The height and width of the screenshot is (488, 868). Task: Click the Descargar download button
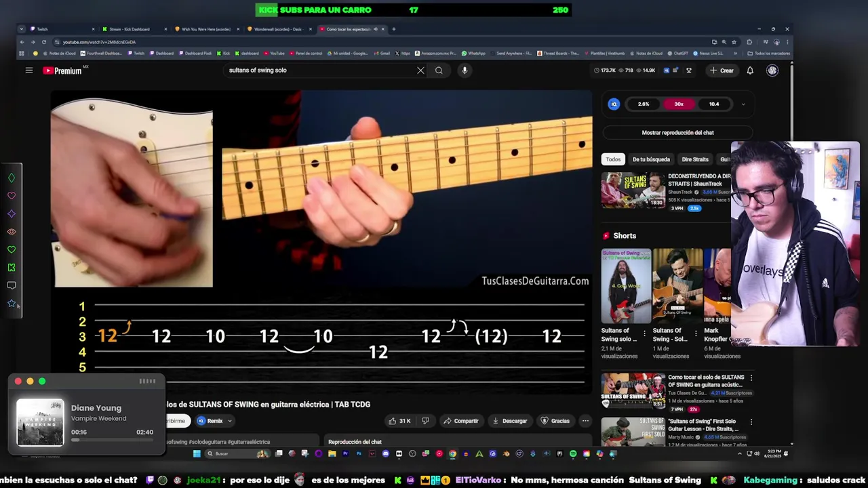coord(509,421)
